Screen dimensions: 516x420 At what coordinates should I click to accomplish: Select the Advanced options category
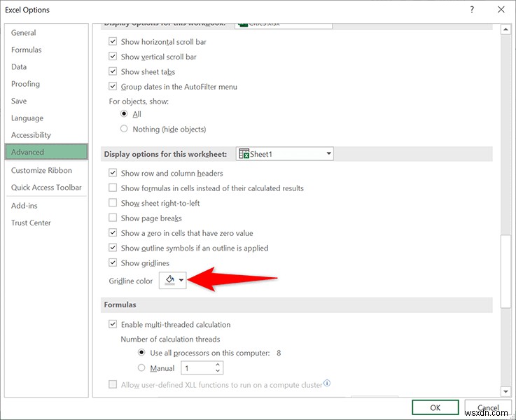(x=46, y=152)
